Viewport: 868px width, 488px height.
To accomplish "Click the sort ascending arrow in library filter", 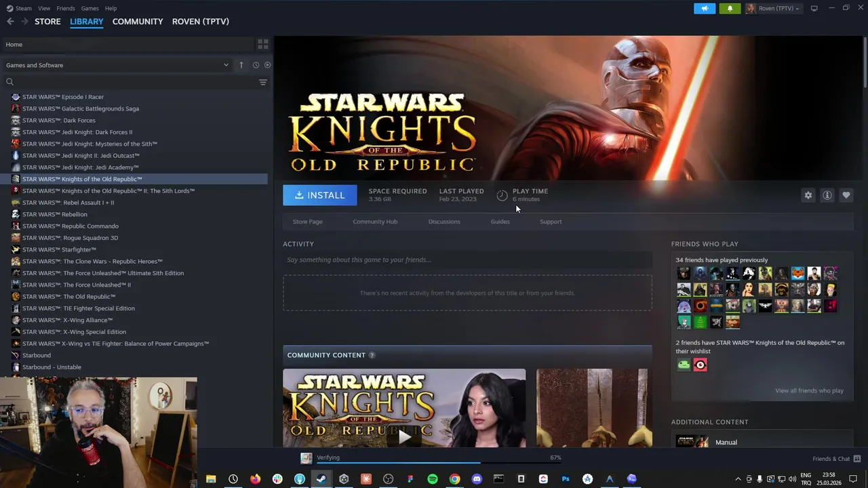I will pos(241,65).
